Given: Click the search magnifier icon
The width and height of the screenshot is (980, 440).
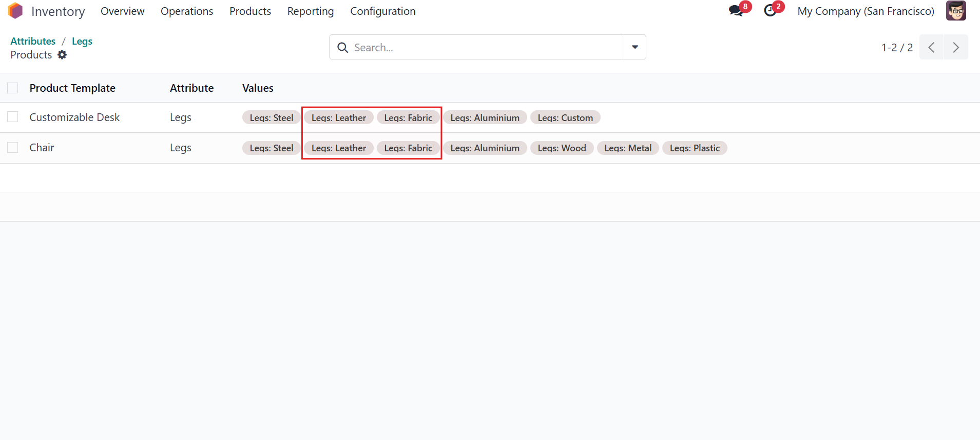Looking at the screenshot, I should pyautogui.click(x=342, y=47).
